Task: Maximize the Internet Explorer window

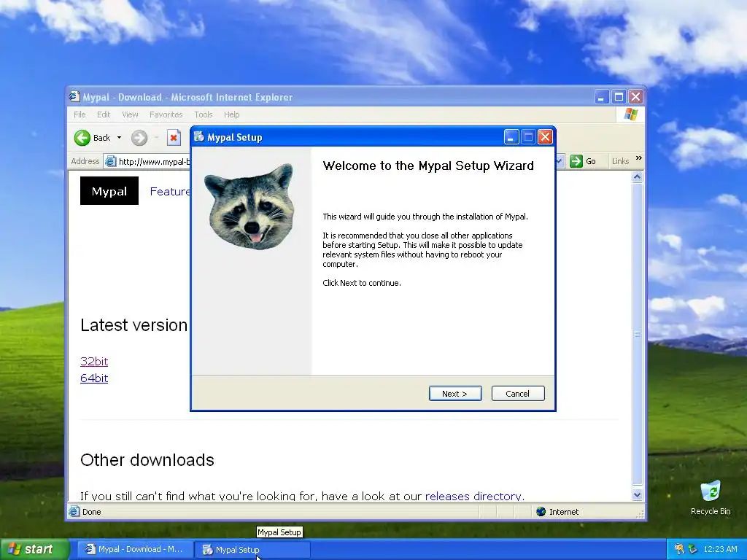Action: click(619, 97)
